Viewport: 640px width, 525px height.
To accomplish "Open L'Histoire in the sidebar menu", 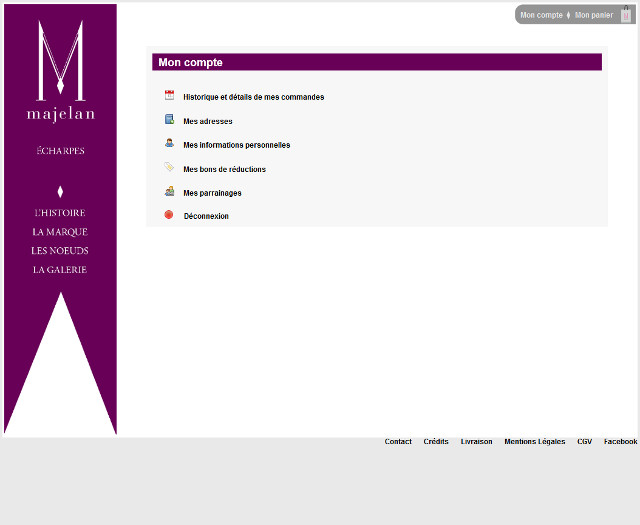I will pos(60,213).
